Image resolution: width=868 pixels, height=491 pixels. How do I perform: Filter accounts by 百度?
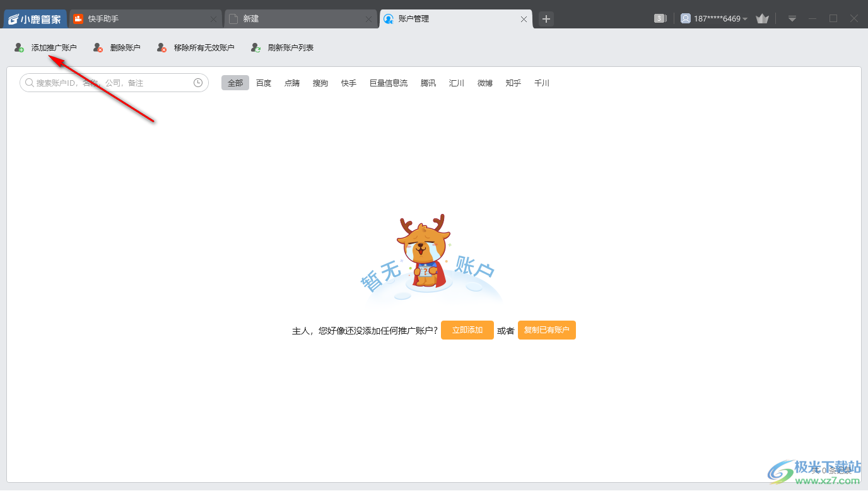264,83
